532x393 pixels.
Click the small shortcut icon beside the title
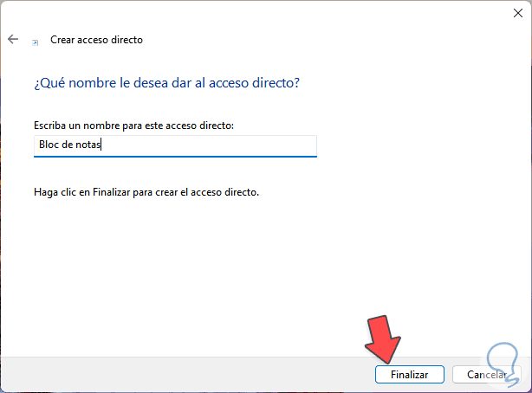[x=35, y=41]
